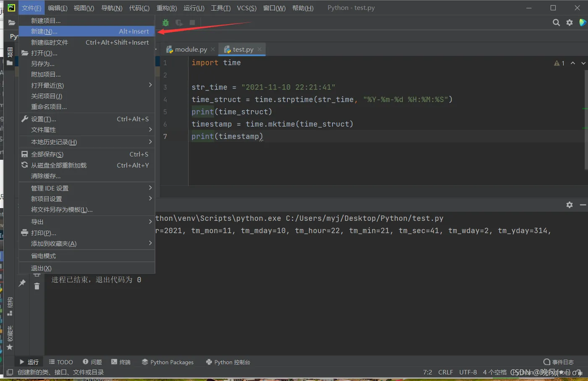The width and height of the screenshot is (588, 381).
Task: Expand 导出 submenu
Action: [87, 222]
